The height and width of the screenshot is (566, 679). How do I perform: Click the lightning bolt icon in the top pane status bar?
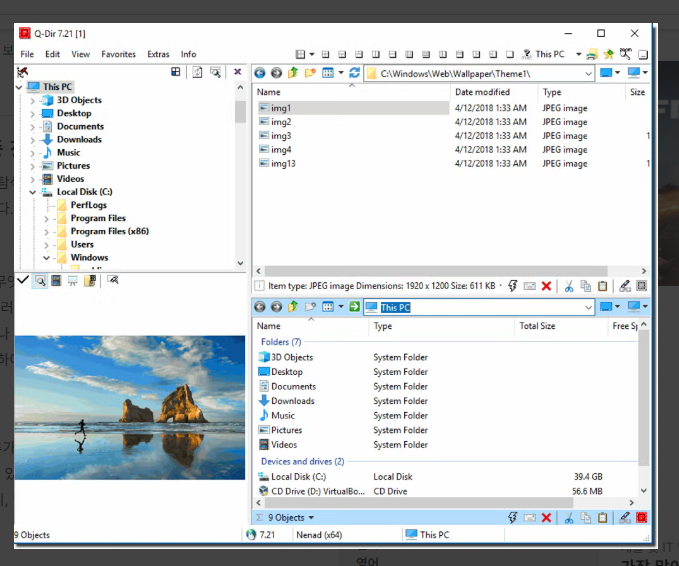tap(513, 286)
